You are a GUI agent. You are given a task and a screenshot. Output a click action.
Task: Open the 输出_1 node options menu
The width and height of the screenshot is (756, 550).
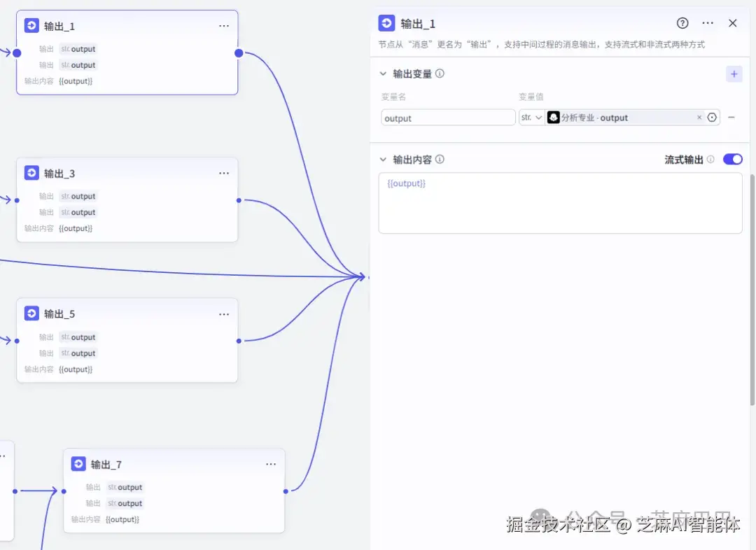pos(224,25)
